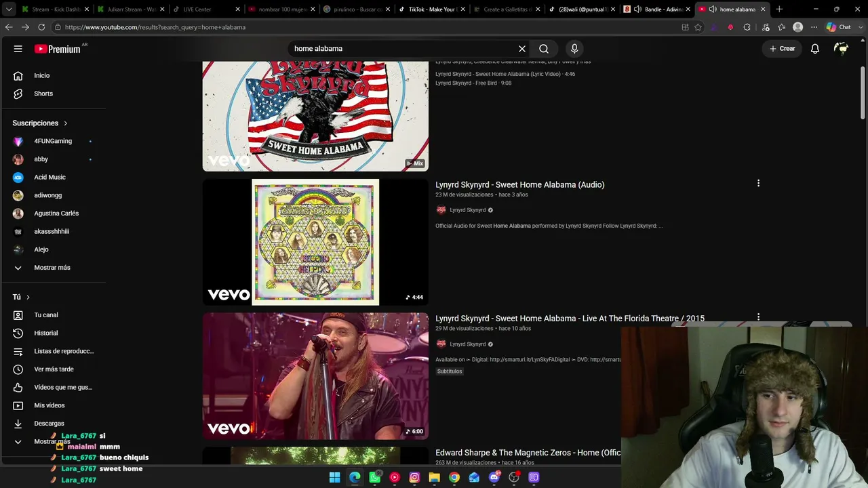
Task: Expand the Suscripciones section
Action: pyautogui.click(x=40, y=123)
